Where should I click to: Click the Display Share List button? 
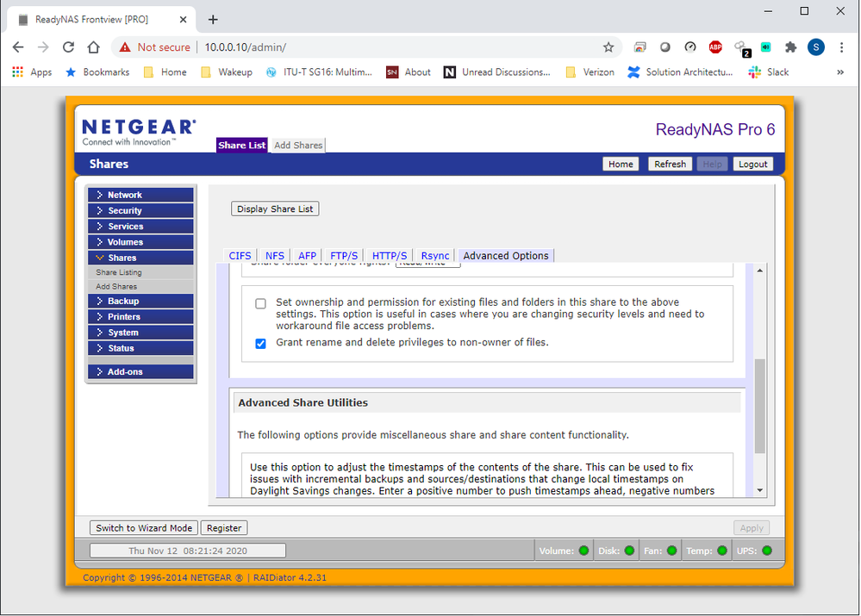click(274, 208)
